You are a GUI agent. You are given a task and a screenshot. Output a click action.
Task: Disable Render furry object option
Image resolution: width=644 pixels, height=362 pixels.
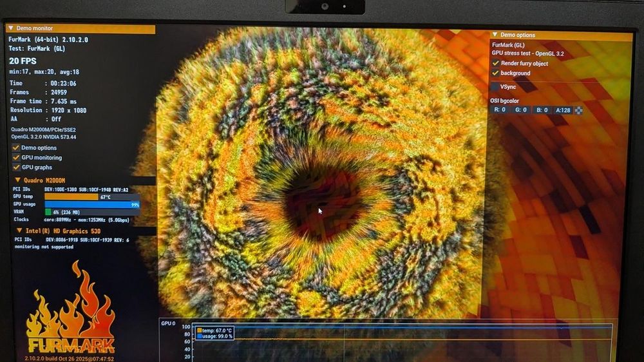[495, 63]
